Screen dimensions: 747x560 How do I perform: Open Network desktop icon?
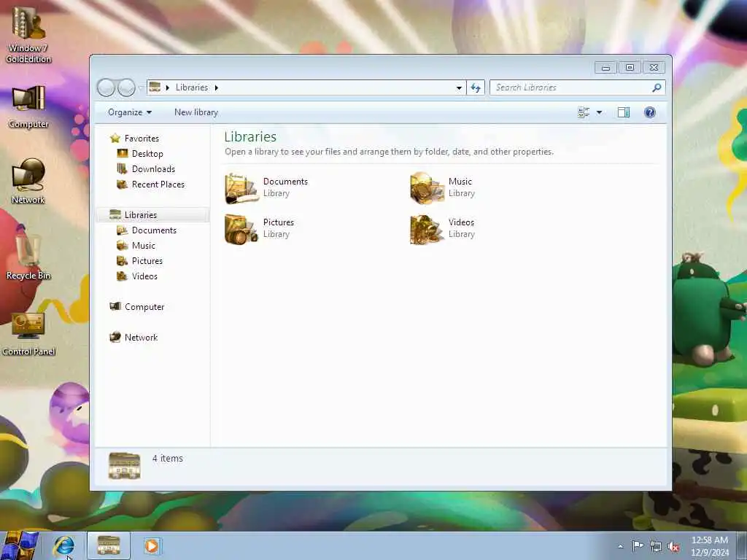point(28,182)
